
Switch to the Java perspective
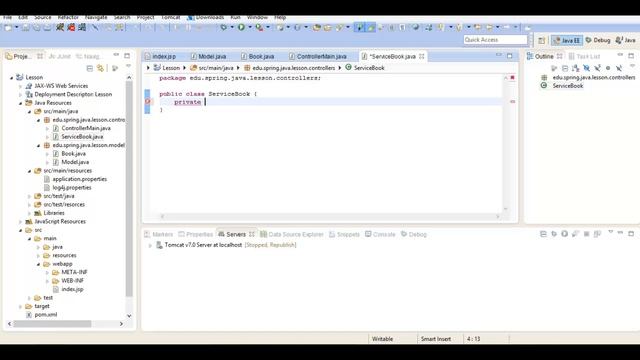point(626,40)
